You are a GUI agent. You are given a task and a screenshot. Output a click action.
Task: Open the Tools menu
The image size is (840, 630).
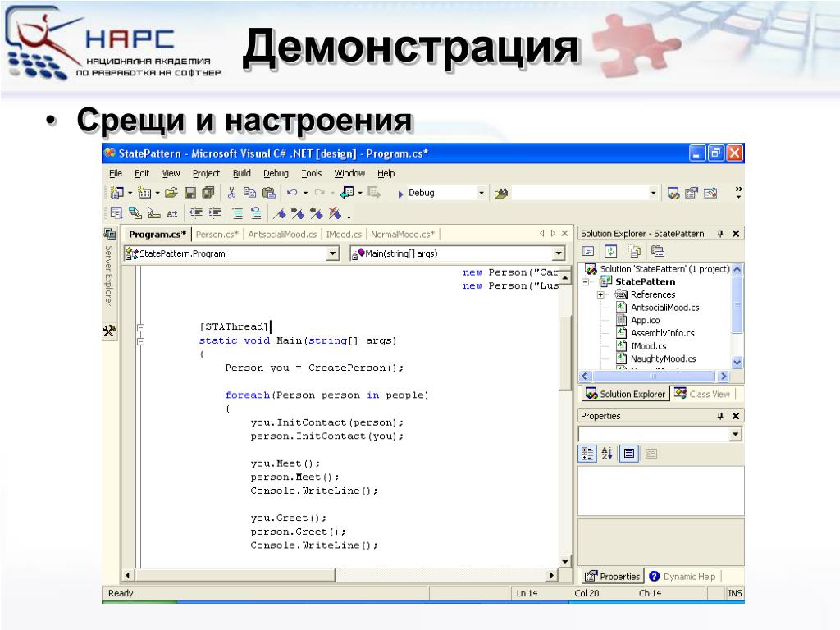311,173
